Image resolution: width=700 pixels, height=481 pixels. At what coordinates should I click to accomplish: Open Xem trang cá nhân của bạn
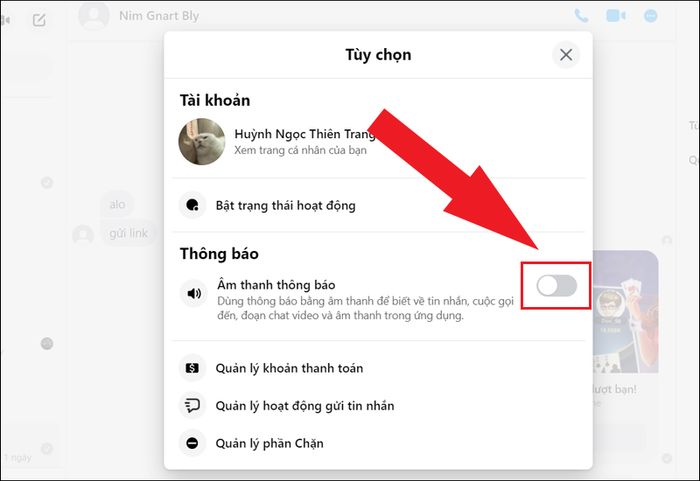coord(300,150)
